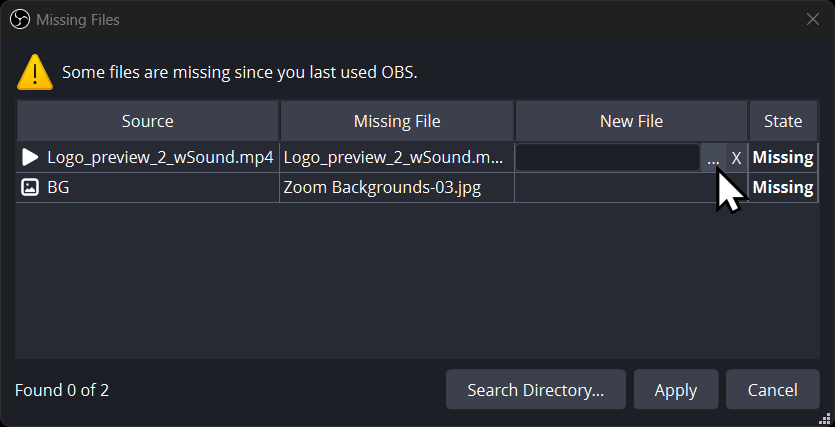The height and width of the screenshot is (427, 835).
Task: Click the New File column header
Action: pyautogui.click(x=631, y=121)
